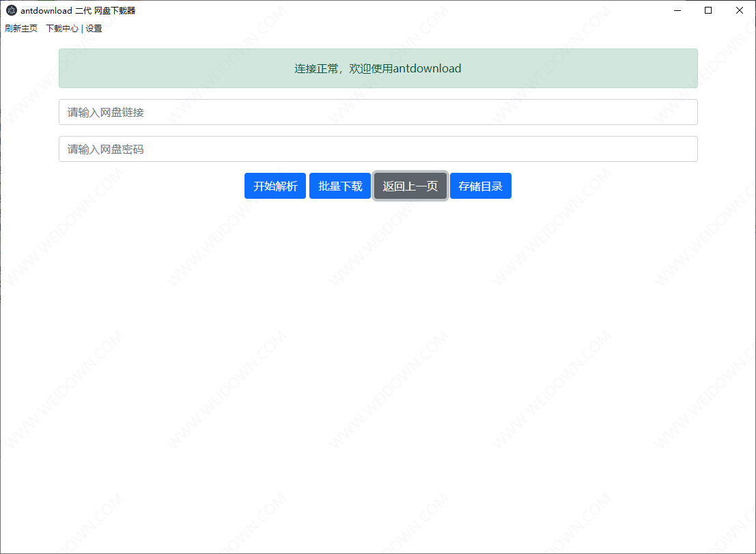Focus the 请输入网盘链接 input field
The image size is (756, 554).
[378, 112]
